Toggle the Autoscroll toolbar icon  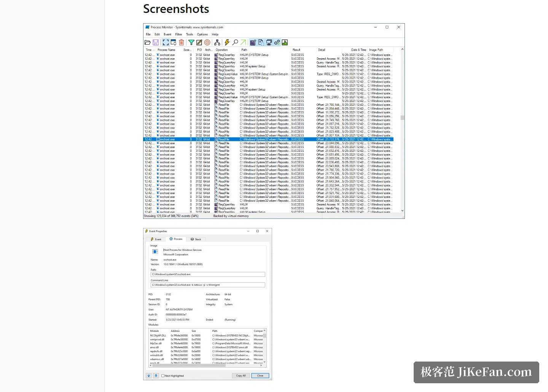click(x=174, y=43)
